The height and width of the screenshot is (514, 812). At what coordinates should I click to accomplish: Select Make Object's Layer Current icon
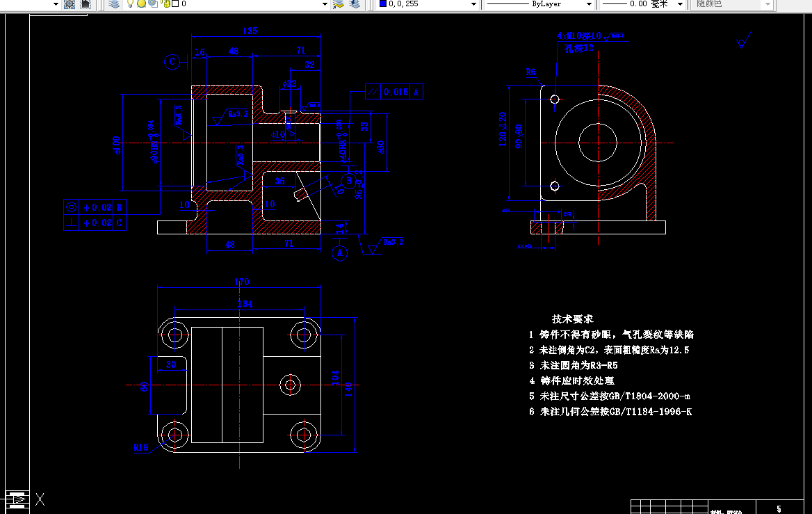pos(338,5)
